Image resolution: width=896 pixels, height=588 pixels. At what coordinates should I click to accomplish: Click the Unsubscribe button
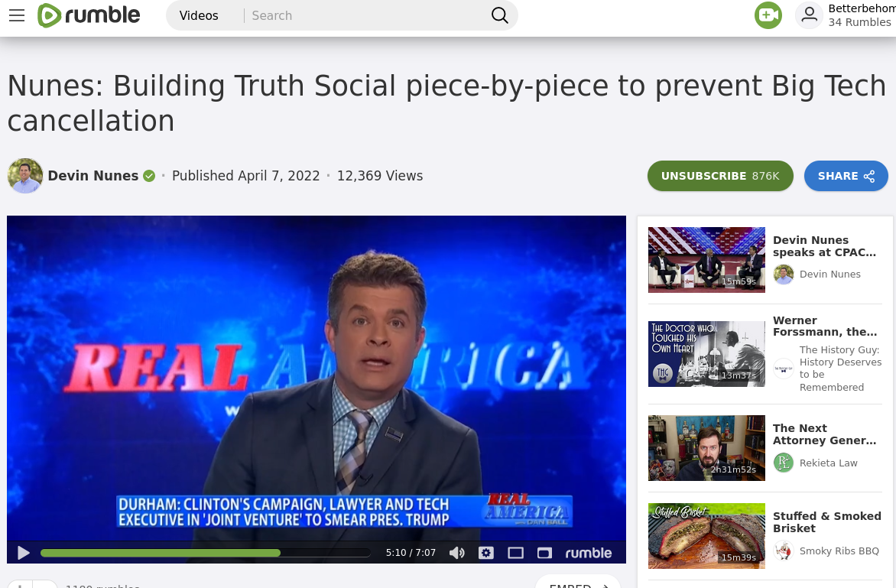coord(720,176)
